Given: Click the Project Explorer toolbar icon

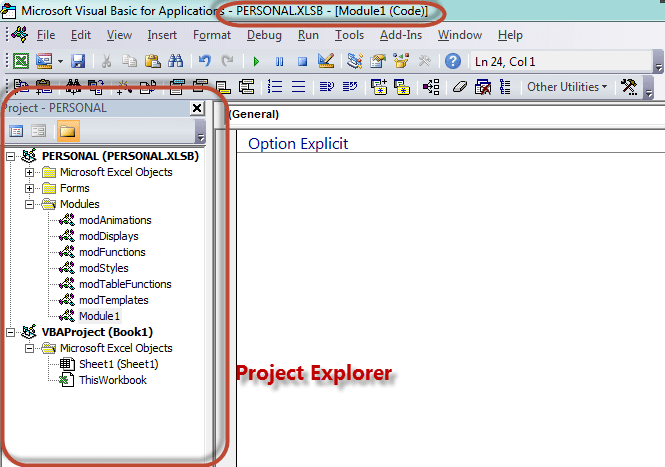Looking at the screenshot, I should [x=355, y=61].
